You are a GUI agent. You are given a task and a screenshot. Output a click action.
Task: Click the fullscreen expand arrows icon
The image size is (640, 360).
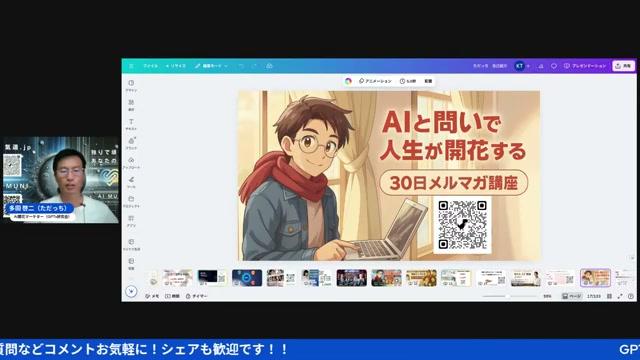click(x=620, y=296)
